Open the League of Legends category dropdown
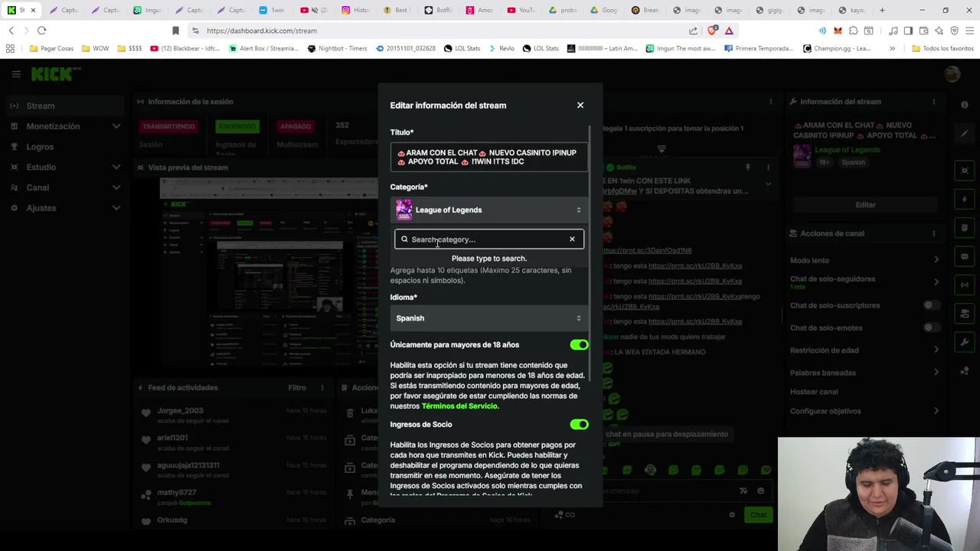Screen dimensions: 980x551 point(489,210)
